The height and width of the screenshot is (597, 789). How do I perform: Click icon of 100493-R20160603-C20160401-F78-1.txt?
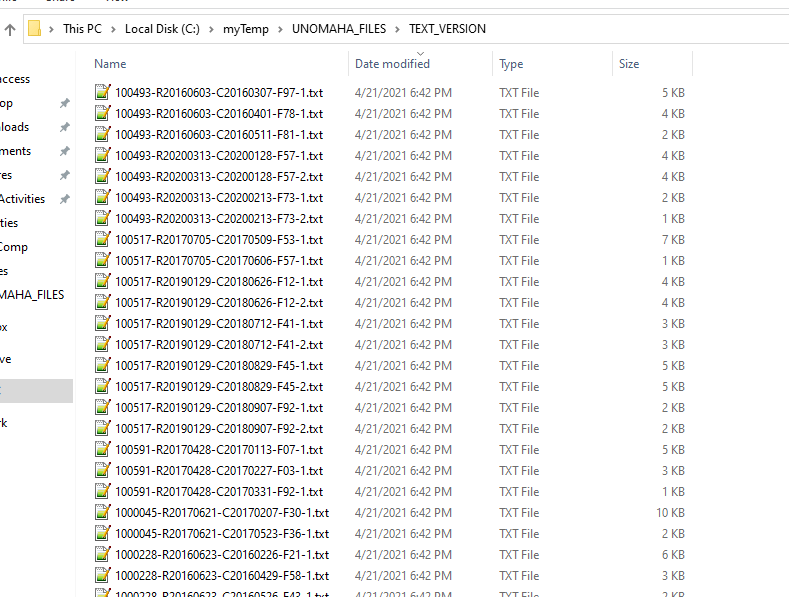click(x=103, y=113)
